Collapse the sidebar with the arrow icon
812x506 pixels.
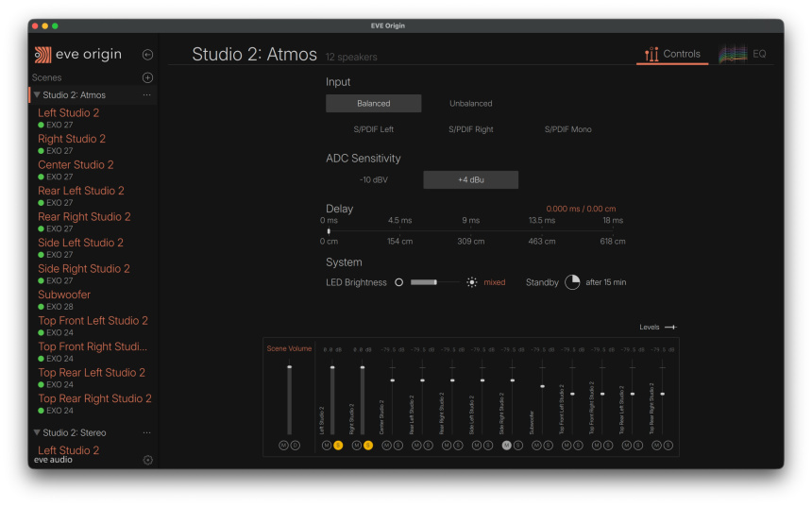147,55
